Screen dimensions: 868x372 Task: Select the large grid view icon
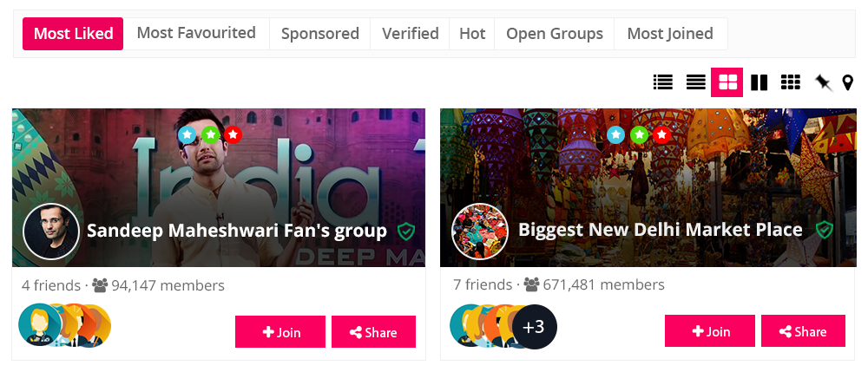(x=727, y=82)
